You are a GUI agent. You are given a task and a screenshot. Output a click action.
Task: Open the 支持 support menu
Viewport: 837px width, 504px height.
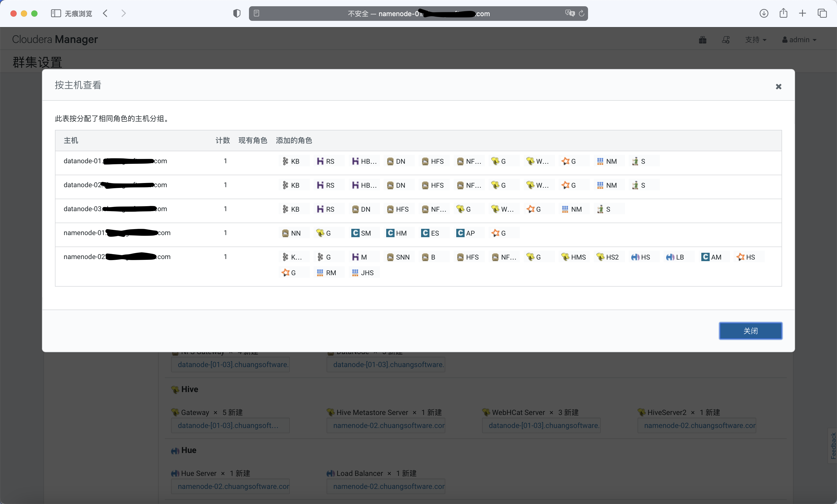click(x=755, y=40)
